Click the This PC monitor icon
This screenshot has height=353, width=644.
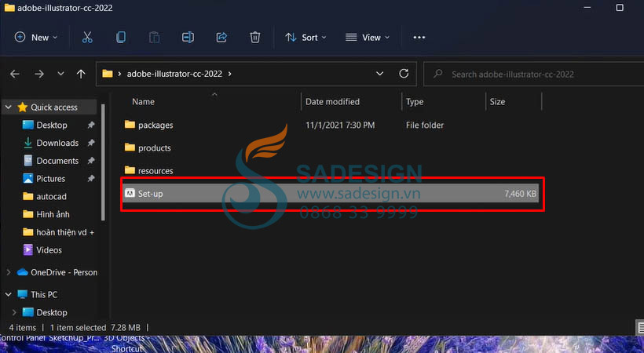(23, 294)
